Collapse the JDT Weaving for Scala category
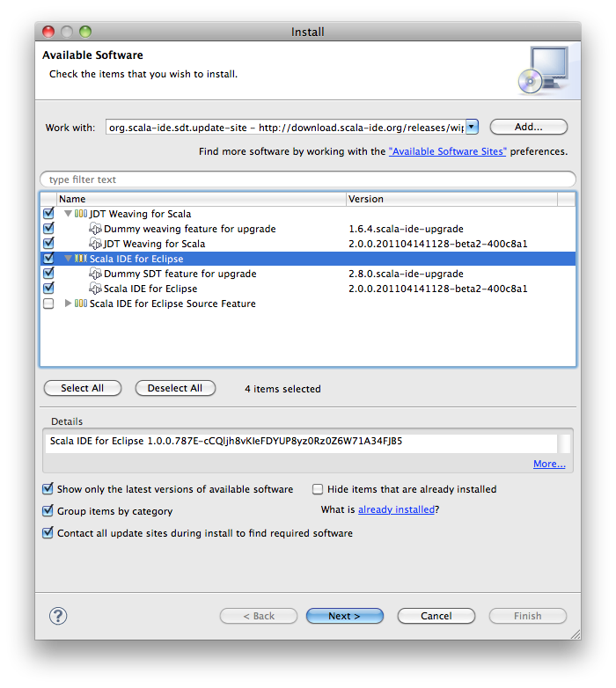616x688 pixels. coord(68,214)
